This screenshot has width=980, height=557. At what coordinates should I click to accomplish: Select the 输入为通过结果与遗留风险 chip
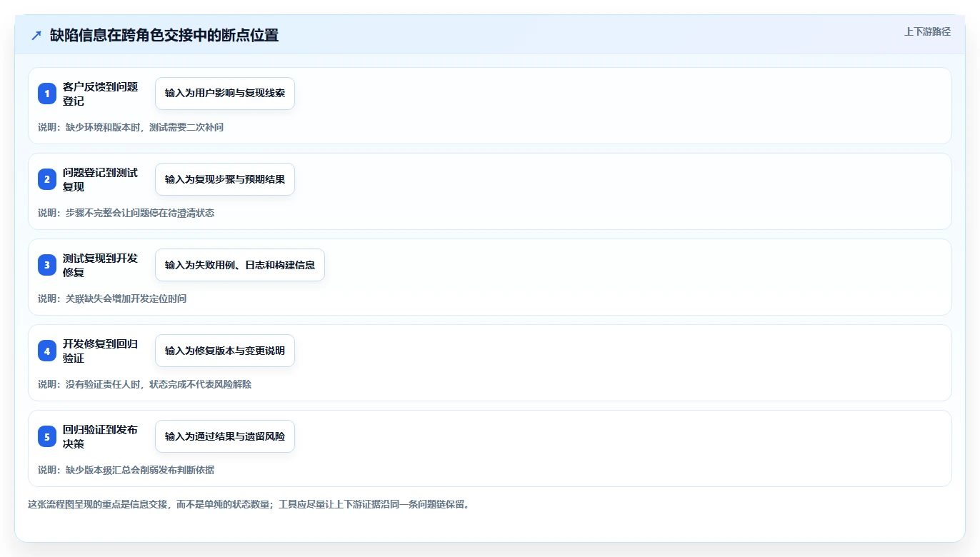(225, 436)
